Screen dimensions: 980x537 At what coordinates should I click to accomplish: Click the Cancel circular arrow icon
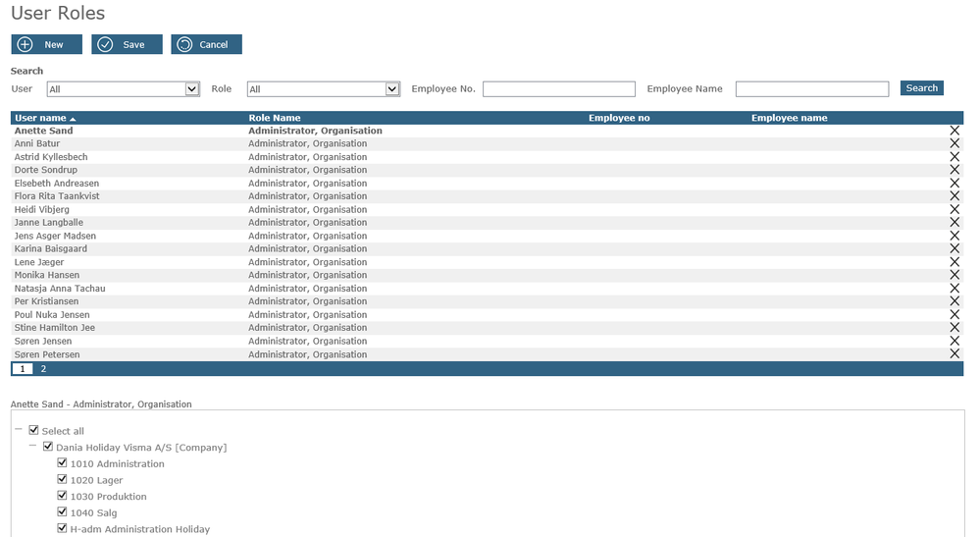(x=184, y=44)
